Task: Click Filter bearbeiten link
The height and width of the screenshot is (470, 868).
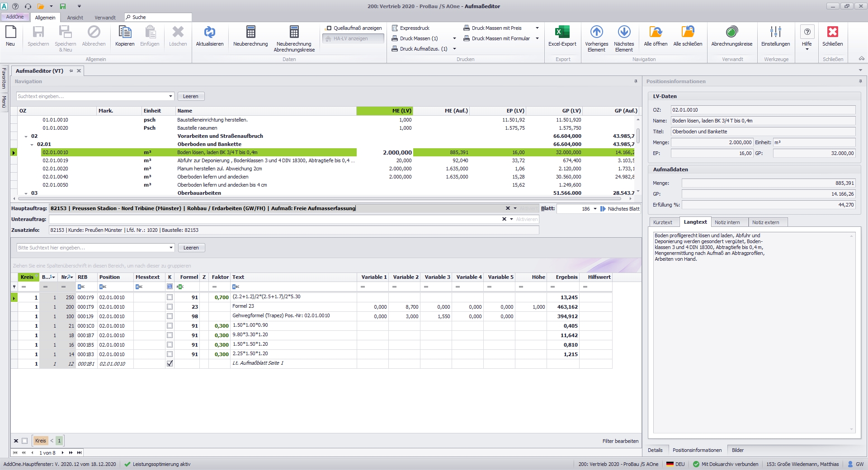Action: pos(620,441)
